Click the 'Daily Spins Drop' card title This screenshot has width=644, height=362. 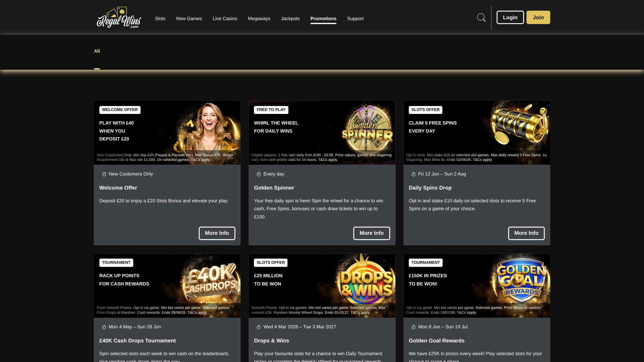(430, 188)
